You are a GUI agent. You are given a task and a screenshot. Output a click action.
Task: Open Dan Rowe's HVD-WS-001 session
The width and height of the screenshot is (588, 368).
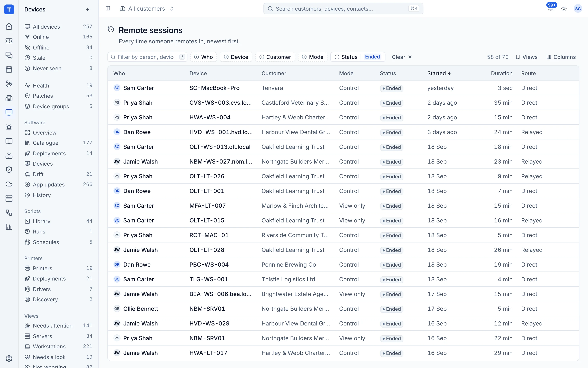pos(343,132)
